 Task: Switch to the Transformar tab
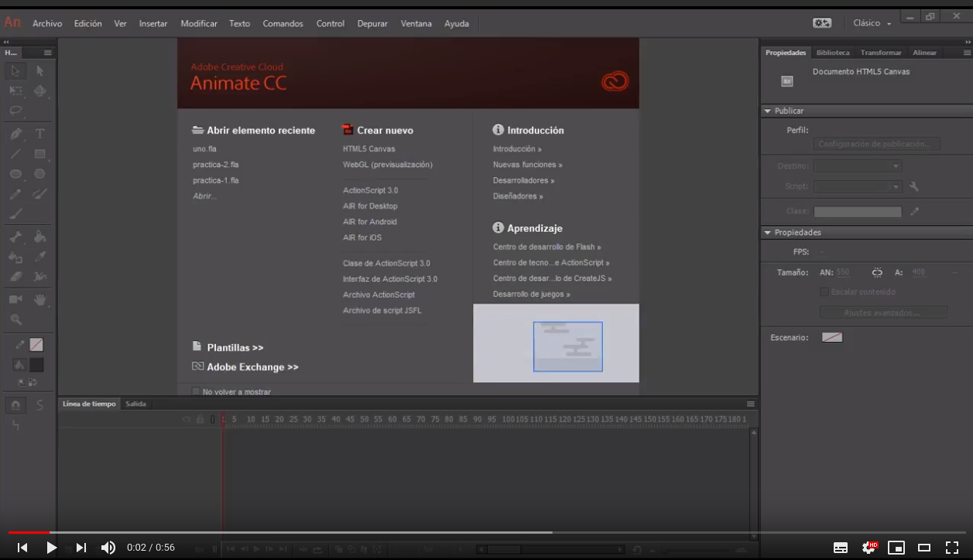(881, 53)
